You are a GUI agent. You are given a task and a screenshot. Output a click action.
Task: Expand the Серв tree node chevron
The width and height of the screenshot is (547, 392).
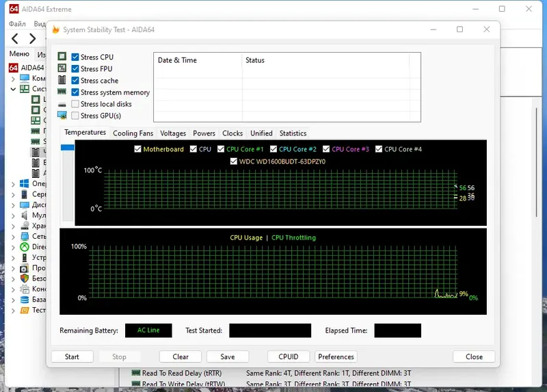(x=13, y=194)
